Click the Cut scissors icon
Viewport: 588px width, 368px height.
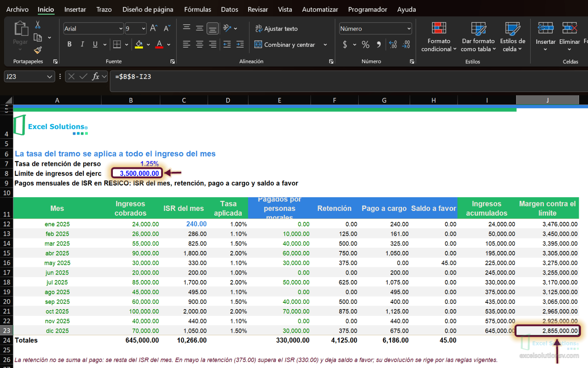point(37,25)
